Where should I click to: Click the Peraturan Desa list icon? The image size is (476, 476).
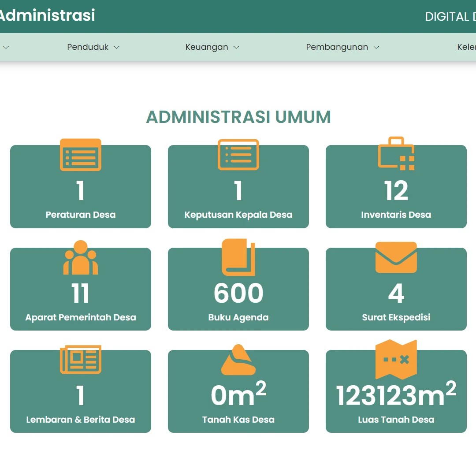pyautogui.click(x=81, y=155)
